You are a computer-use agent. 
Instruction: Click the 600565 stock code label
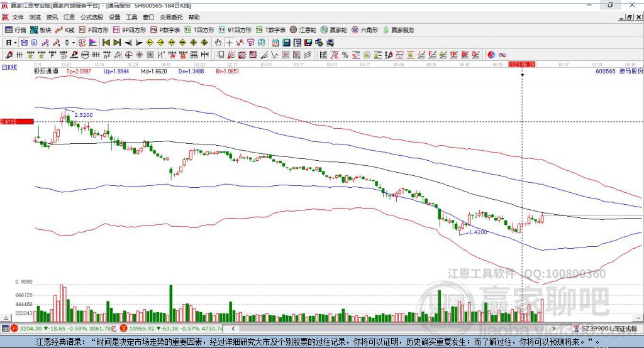click(606, 71)
